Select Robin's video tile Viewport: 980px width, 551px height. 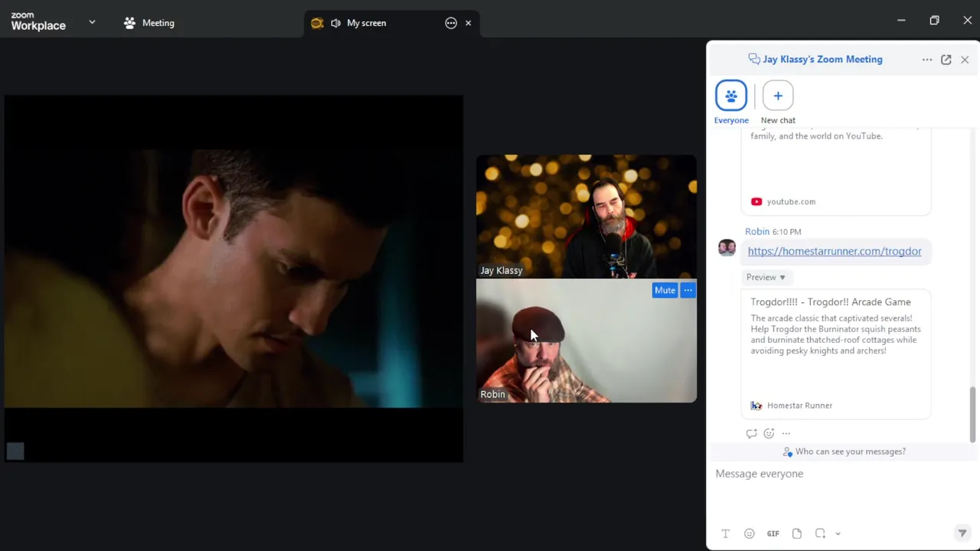(586, 341)
